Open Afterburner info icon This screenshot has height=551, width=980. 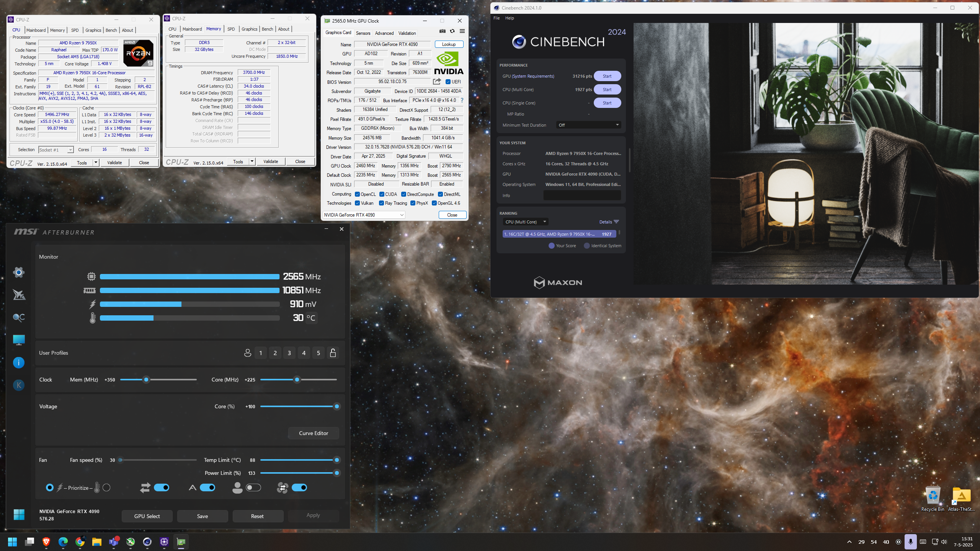[19, 362]
